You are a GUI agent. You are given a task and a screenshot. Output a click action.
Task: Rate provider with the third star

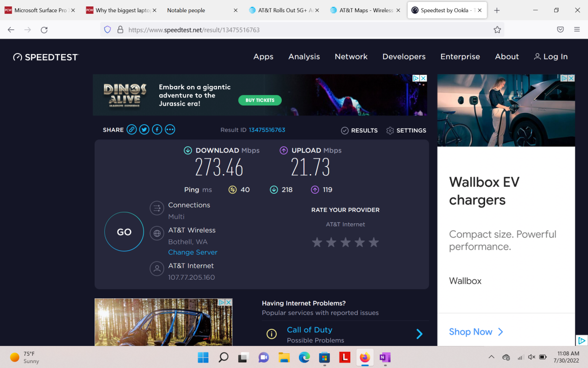(x=345, y=242)
